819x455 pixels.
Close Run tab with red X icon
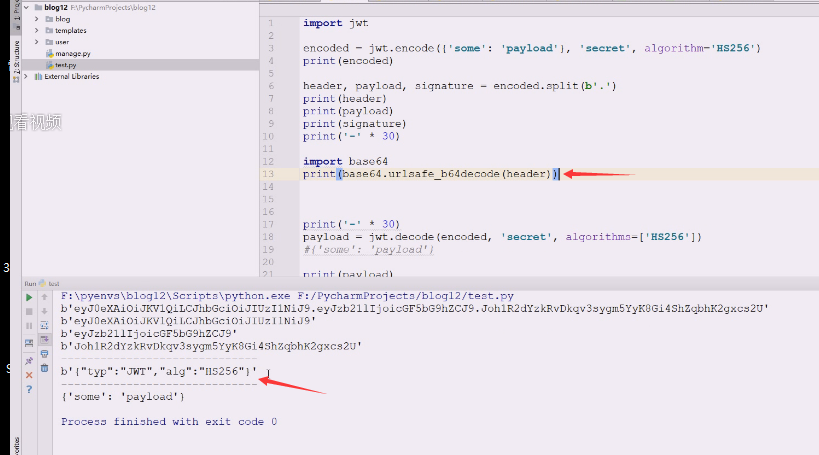tap(29, 375)
